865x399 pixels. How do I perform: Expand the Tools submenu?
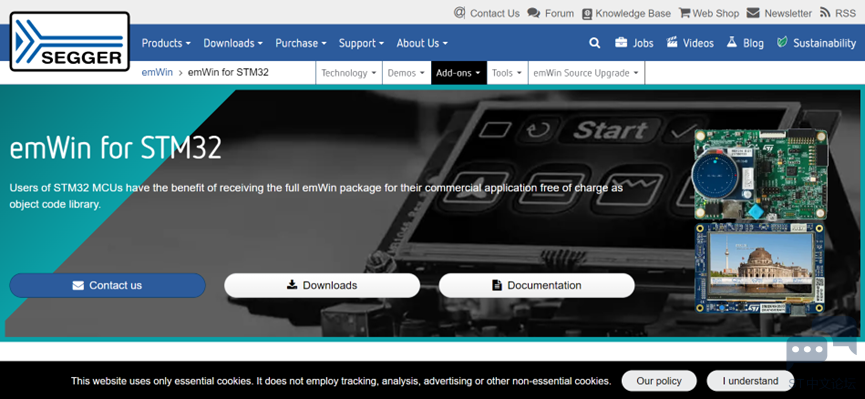tap(507, 73)
